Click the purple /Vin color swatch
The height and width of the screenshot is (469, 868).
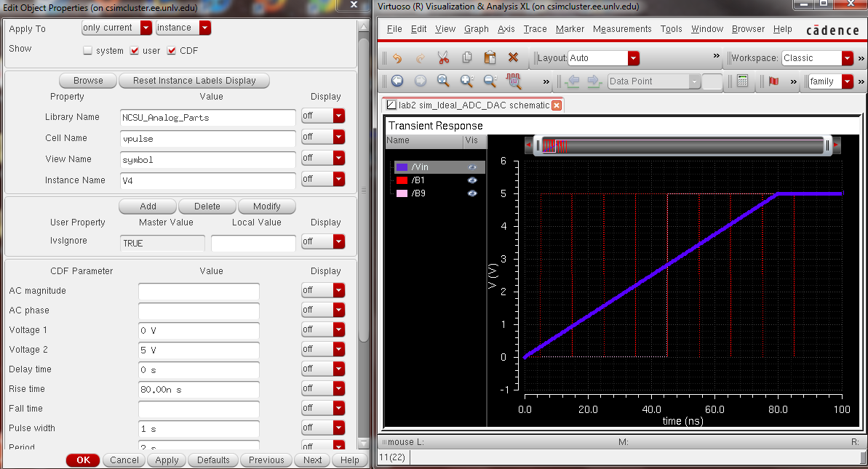402,167
